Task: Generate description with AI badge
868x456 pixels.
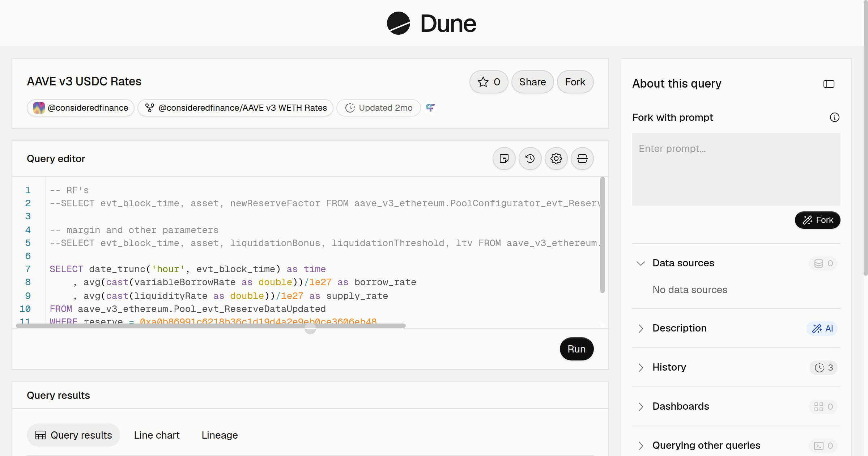Action: (822, 328)
